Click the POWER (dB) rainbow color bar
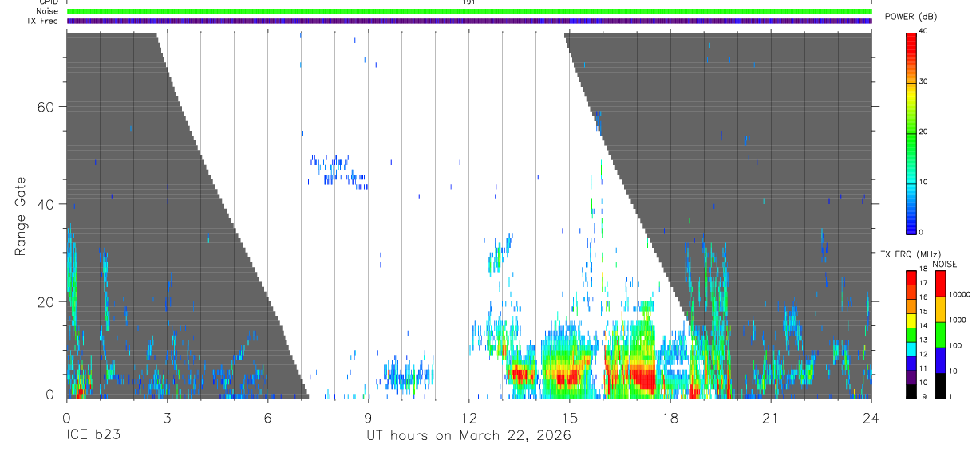The height and width of the screenshot is (452, 980). 911,132
